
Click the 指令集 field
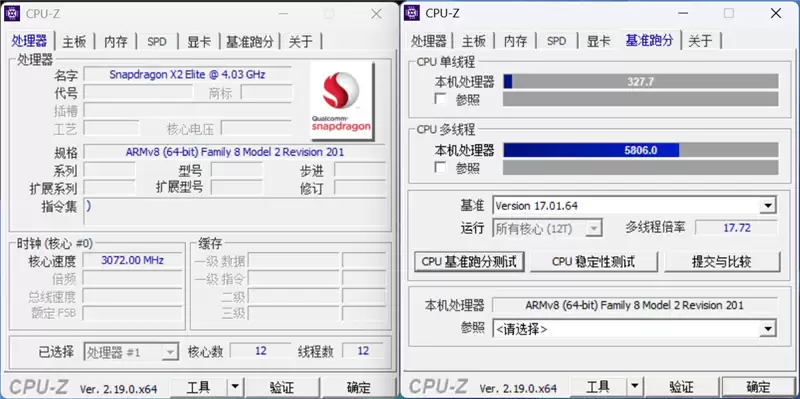tap(235, 211)
